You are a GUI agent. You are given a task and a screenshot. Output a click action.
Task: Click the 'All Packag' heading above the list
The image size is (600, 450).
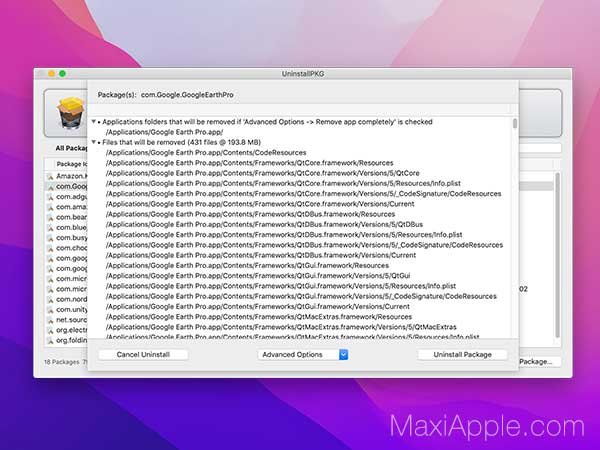72,148
